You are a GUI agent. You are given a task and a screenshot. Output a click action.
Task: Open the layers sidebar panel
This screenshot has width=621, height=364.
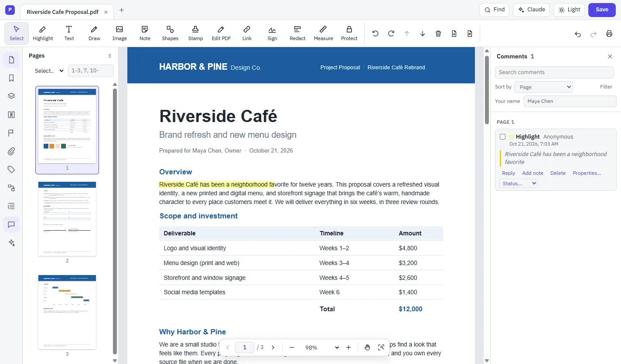11,96
